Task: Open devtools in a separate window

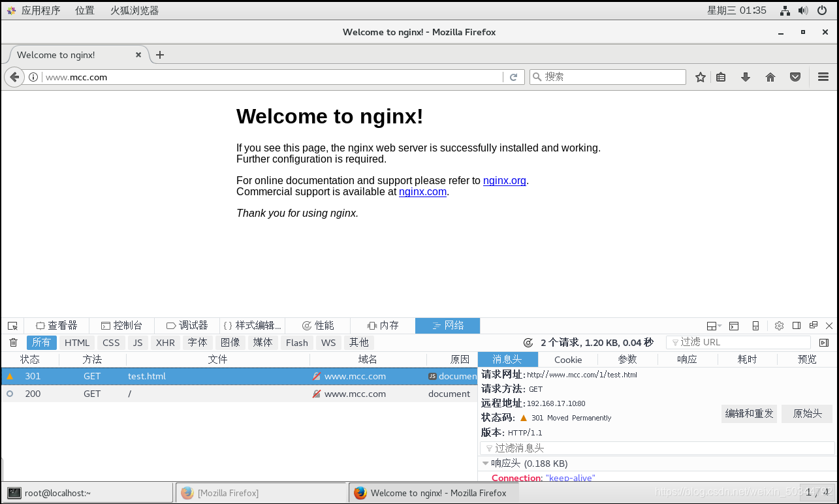Action: coord(814,326)
